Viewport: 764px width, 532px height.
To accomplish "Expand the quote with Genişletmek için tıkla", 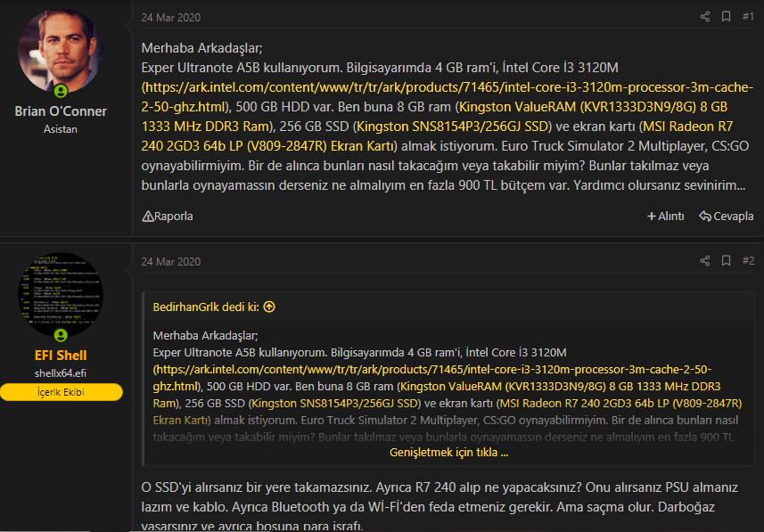I will tap(448, 453).
